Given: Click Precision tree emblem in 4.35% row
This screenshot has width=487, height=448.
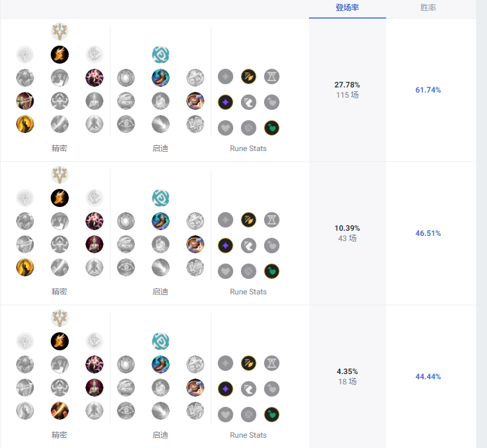Looking at the screenshot, I should pyautogui.click(x=60, y=318).
